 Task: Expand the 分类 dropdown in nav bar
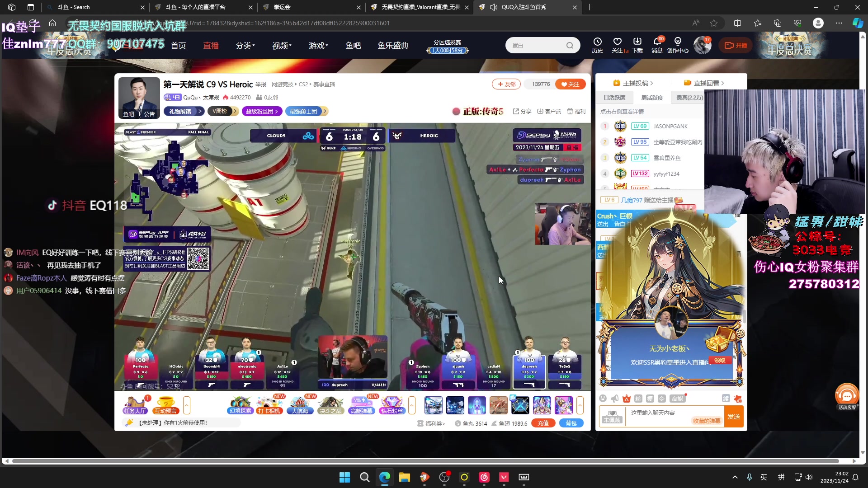tap(245, 46)
